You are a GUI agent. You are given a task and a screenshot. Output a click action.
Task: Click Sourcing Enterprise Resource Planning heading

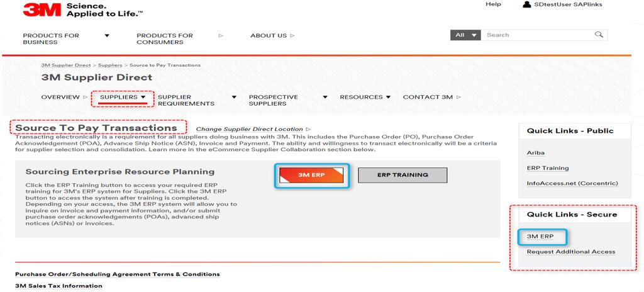point(120,172)
